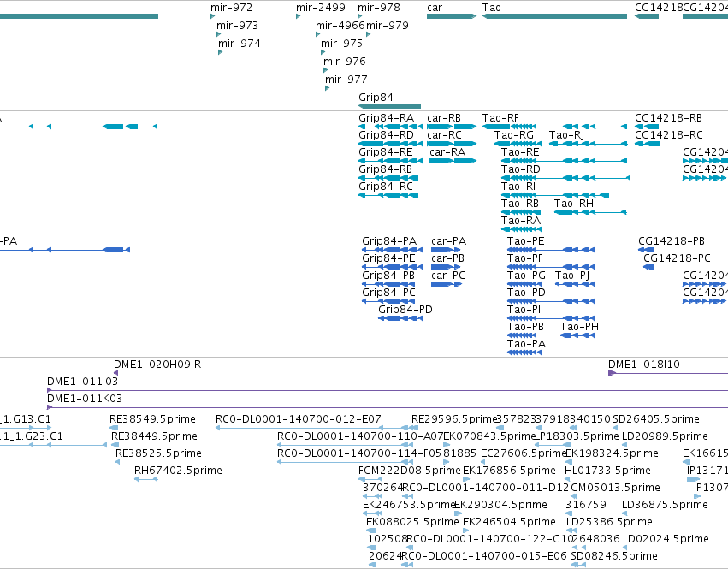Open the Grip84-RB transcript label
Screen dimensions: 728x569
[x=385, y=169]
